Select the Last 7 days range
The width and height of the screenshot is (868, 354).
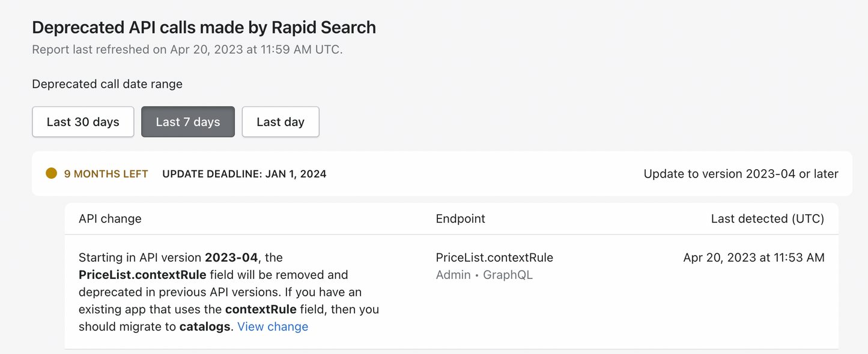click(188, 122)
